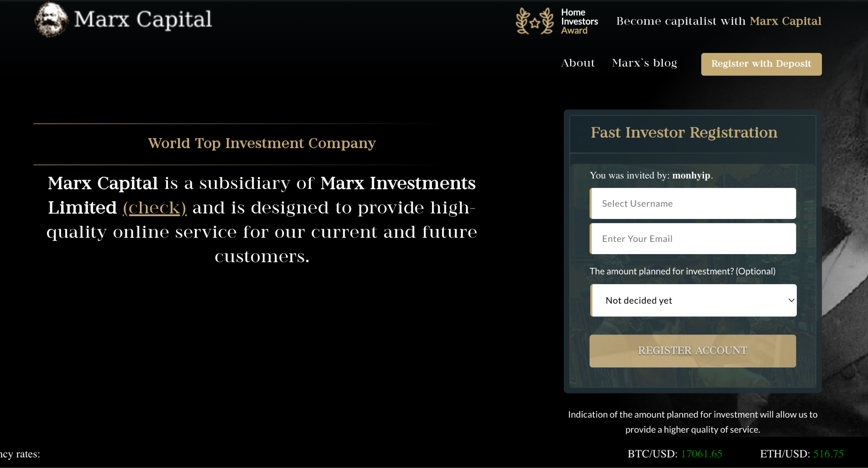Viewport: 868px width, 468px height.
Task: Click the inviter name monhyip
Action: click(691, 175)
